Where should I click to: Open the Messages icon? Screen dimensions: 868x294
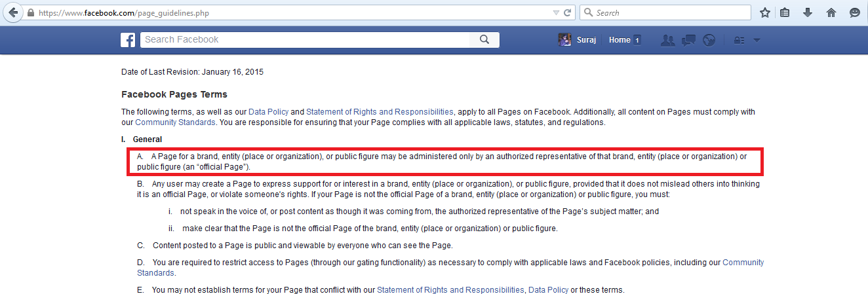pyautogui.click(x=688, y=40)
